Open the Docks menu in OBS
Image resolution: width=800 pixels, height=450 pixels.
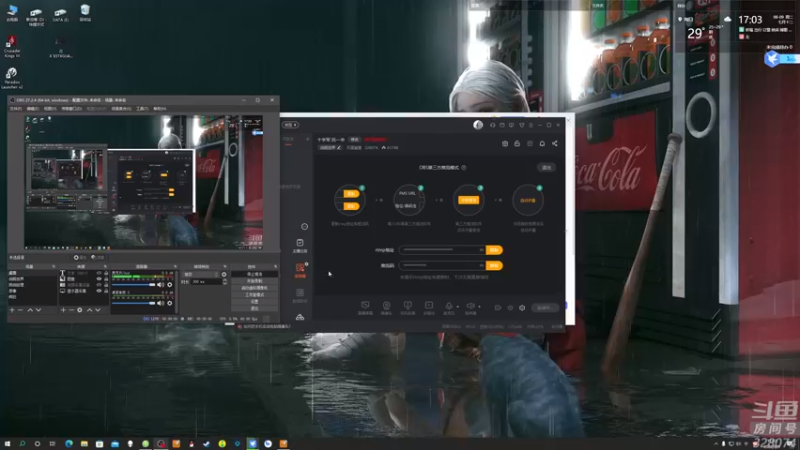click(72, 108)
